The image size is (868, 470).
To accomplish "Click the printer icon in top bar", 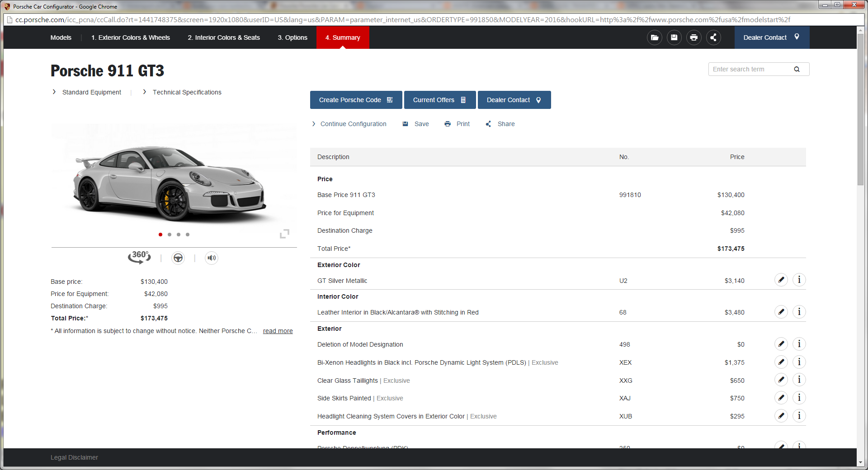I will 693,38.
